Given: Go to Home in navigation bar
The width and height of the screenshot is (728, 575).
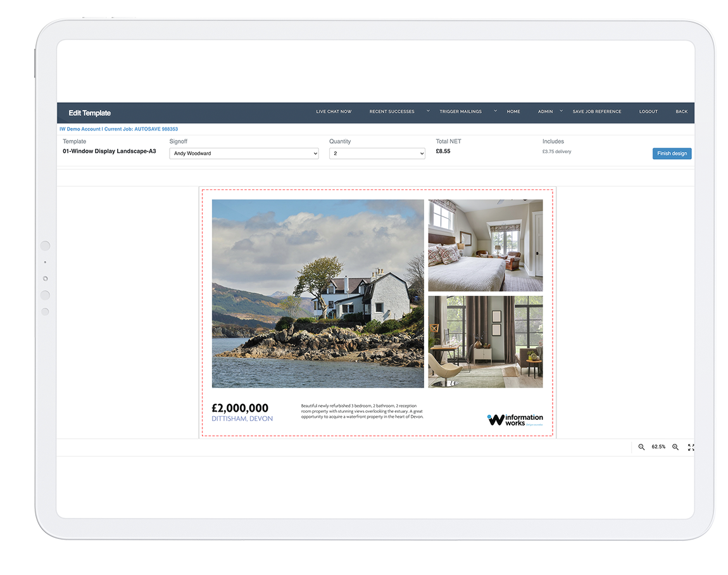Looking at the screenshot, I should point(513,111).
